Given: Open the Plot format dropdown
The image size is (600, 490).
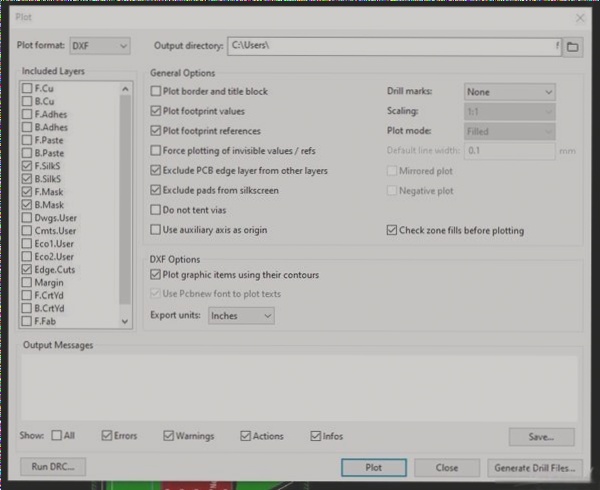Looking at the screenshot, I should [100, 46].
